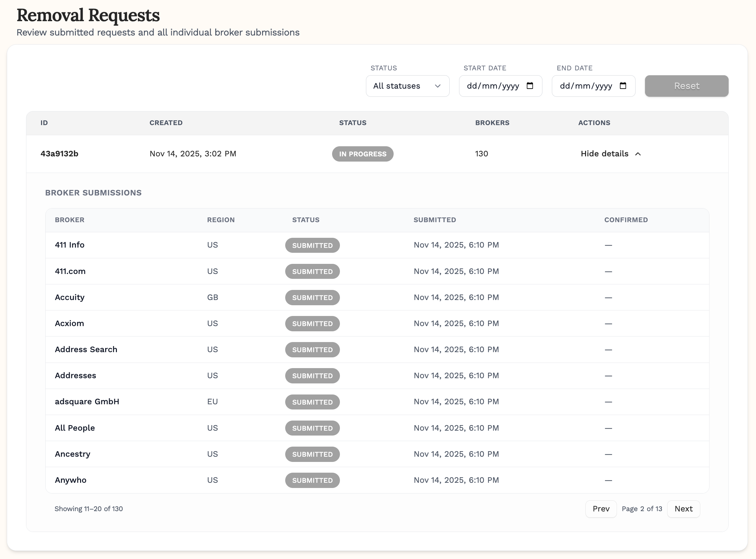This screenshot has height=559, width=756.
Task: Open the start date calendar picker
Action: coord(529,86)
